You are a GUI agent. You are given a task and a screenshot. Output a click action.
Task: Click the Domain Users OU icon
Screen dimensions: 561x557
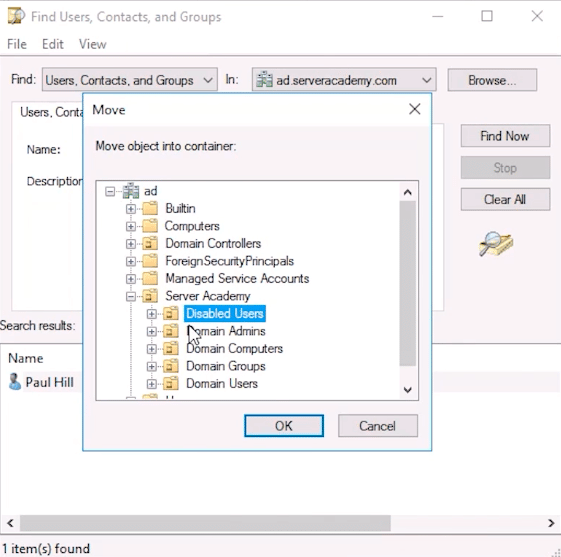[x=171, y=383]
